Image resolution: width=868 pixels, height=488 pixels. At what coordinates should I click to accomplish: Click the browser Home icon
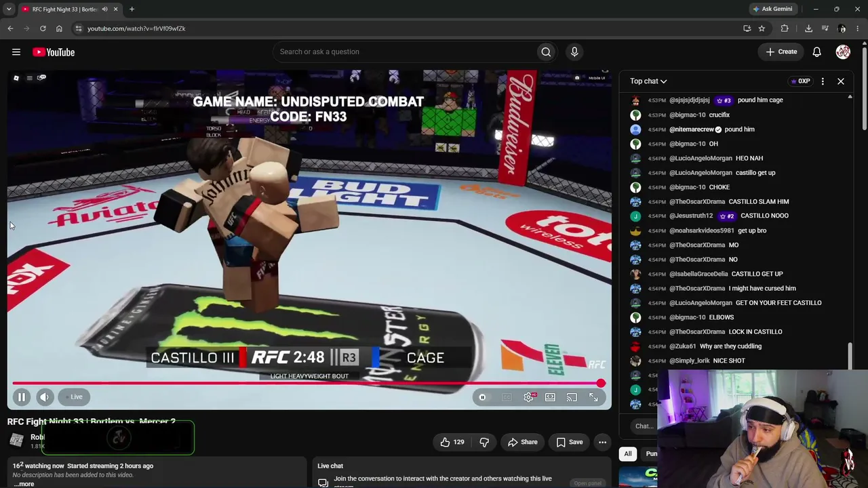coord(59,28)
